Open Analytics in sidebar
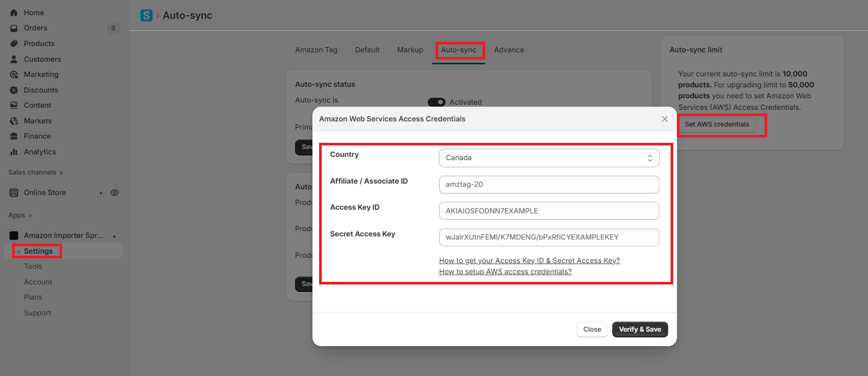Image resolution: width=868 pixels, height=376 pixels. tap(40, 152)
